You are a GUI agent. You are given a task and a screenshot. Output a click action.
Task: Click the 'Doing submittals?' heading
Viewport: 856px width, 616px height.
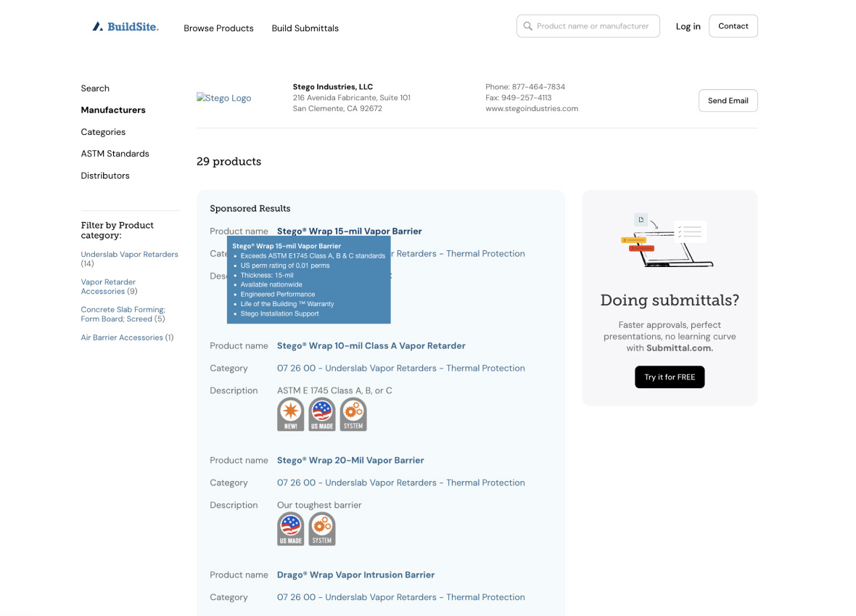670,300
